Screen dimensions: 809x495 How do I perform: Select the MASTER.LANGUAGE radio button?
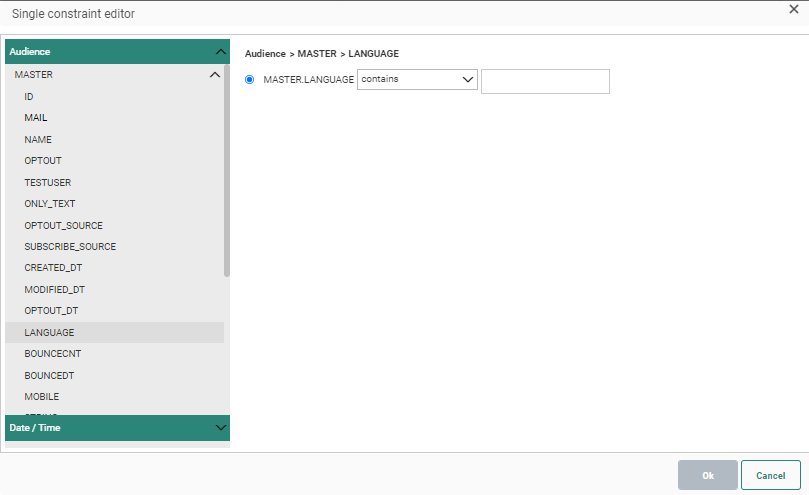tap(250, 80)
